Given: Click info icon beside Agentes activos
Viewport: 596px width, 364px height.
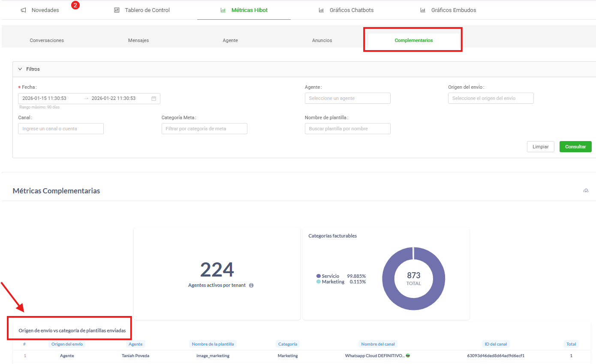Looking at the screenshot, I should (251, 286).
